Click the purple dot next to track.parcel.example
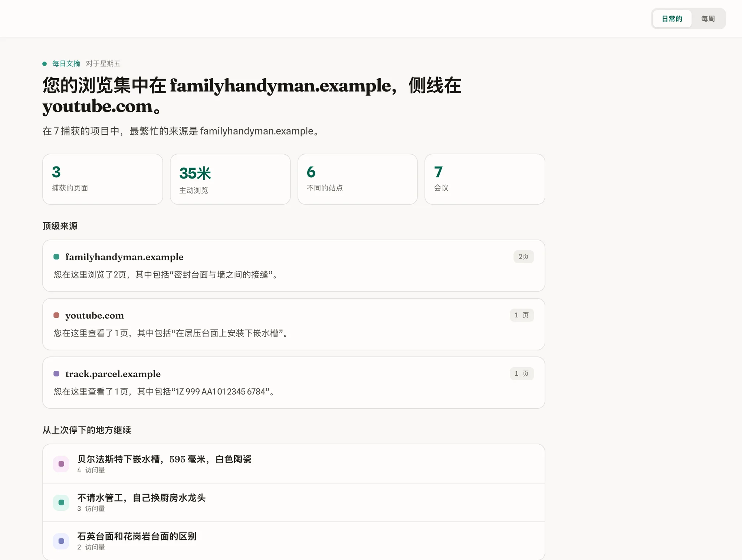Viewport: 742px width, 560px height. 56,373
